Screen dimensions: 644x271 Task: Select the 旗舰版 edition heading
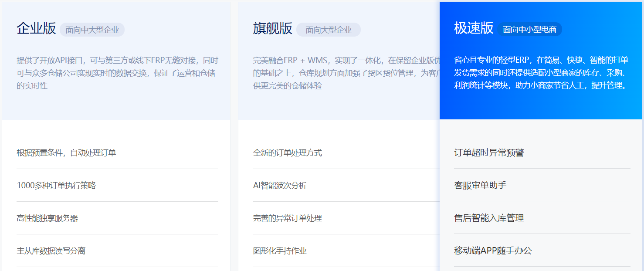(273, 29)
